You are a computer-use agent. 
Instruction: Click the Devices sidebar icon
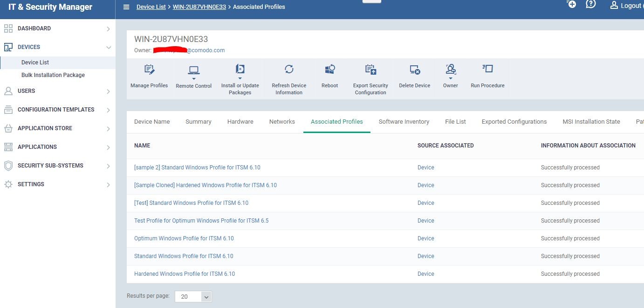(8, 47)
